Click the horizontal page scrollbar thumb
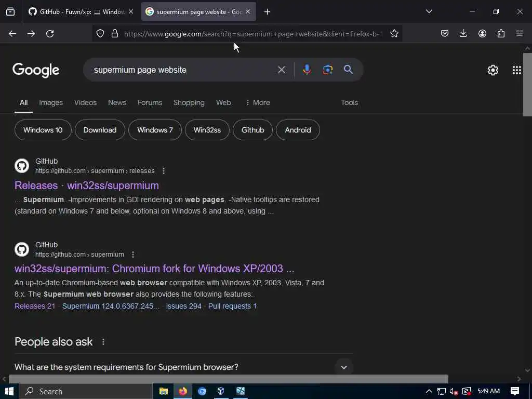 (229, 379)
